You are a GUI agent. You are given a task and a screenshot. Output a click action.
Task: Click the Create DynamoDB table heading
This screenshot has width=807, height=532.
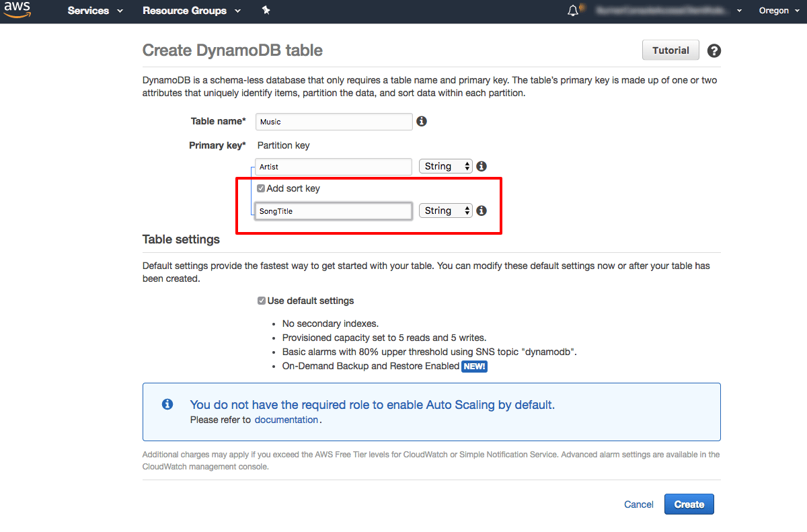point(233,50)
